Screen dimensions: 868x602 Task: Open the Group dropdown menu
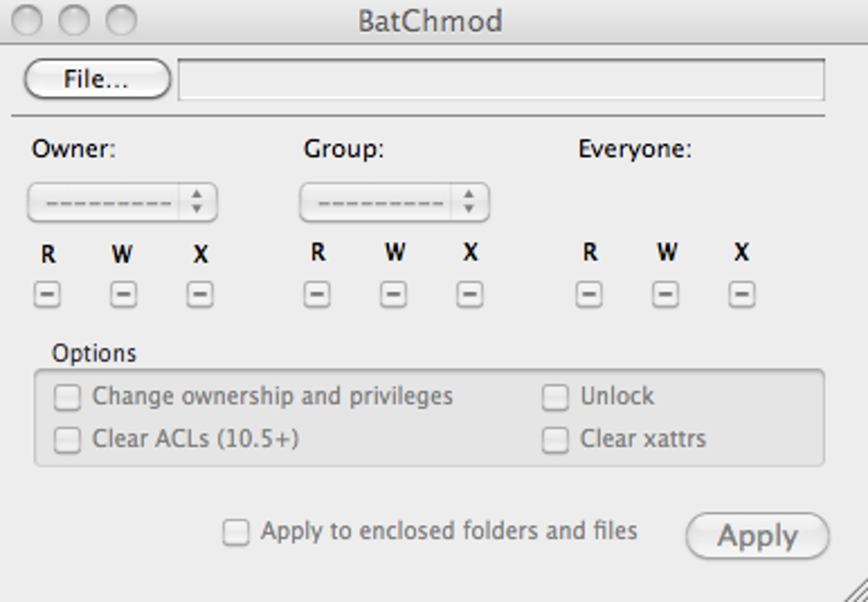394,203
